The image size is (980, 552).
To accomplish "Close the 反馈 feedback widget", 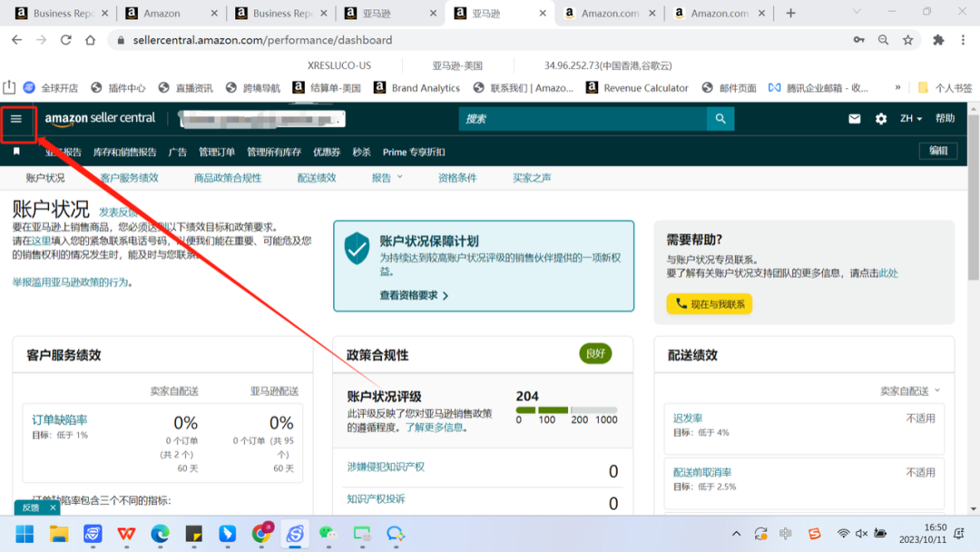I will click(54, 508).
